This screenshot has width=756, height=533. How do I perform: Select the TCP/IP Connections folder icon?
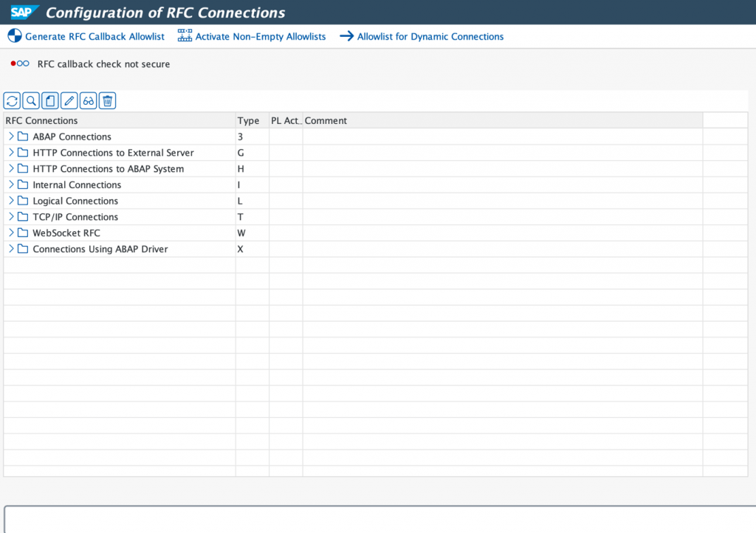(x=23, y=217)
